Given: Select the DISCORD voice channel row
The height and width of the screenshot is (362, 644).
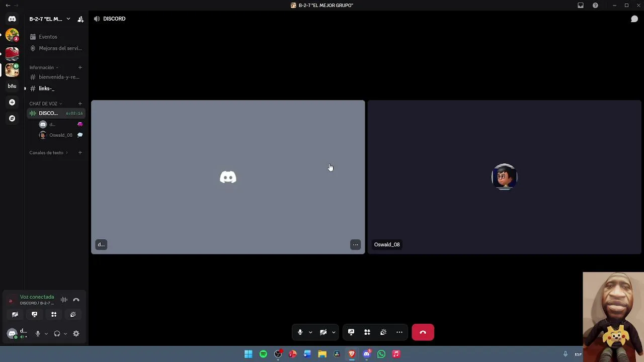Looking at the screenshot, I should pos(56,113).
